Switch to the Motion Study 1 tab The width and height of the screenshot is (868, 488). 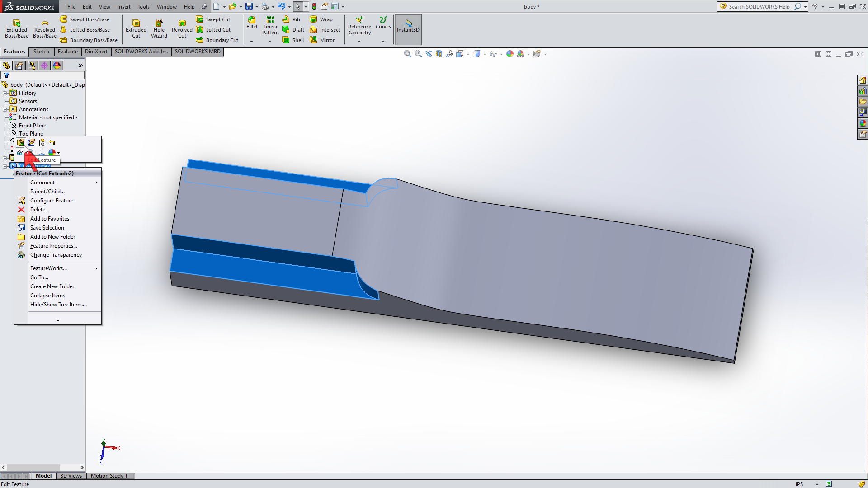[108, 476]
